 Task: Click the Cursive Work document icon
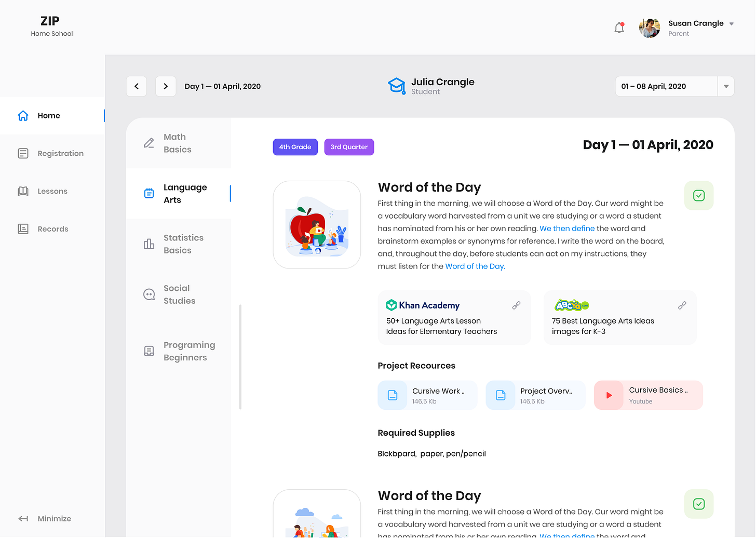click(393, 396)
